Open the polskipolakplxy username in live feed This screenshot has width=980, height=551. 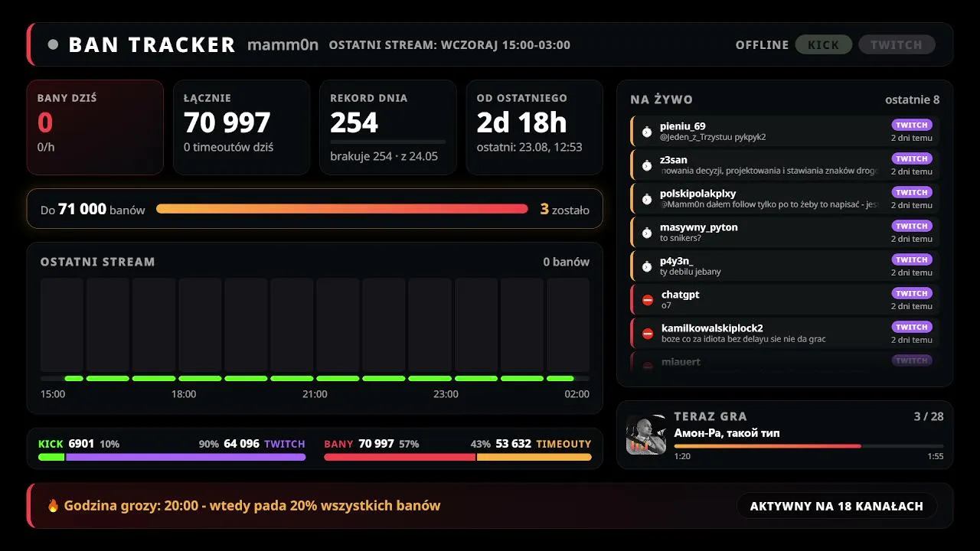[697, 194]
